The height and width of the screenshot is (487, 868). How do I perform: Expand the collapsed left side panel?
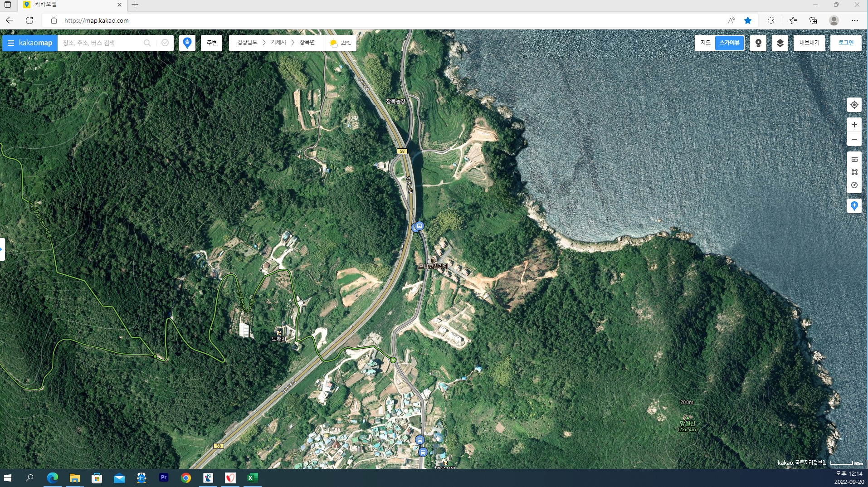(2, 249)
